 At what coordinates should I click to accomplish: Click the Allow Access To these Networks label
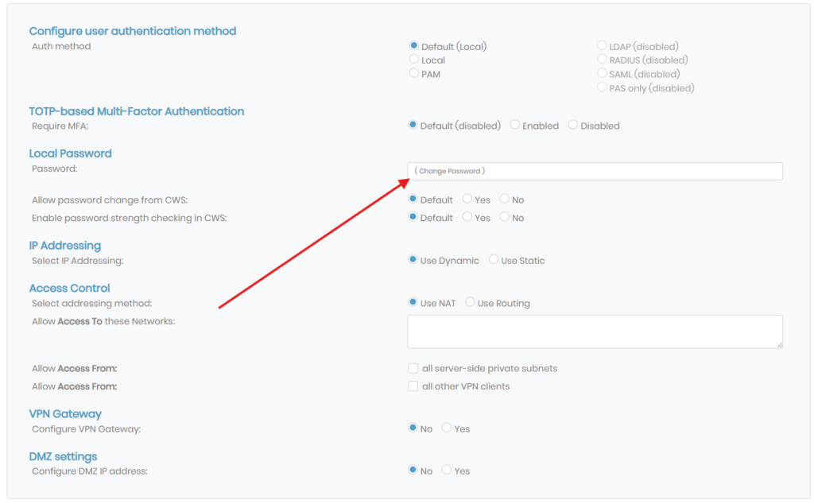[103, 321]
